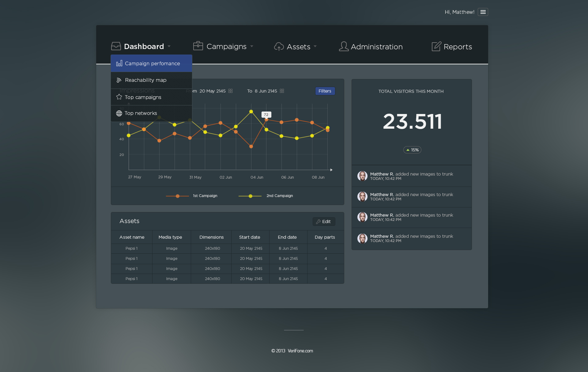Expand the Assets navigation dropdown
Screen dimensions: 588x372
(x=316, y=47)
